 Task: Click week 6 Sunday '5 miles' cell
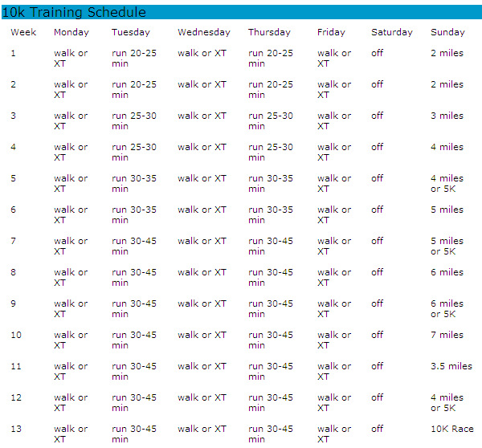447,210
